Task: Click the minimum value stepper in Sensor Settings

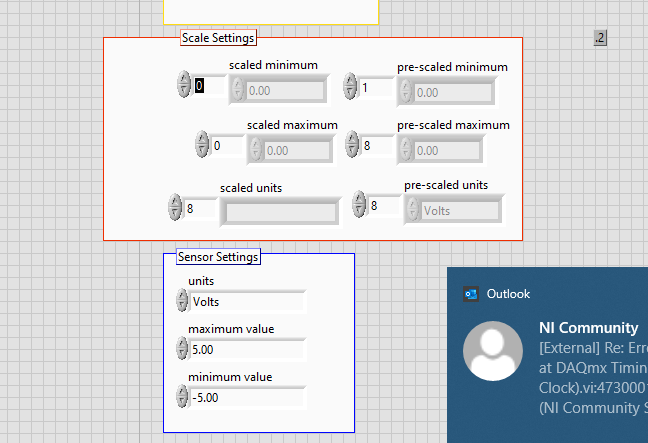Action: (182, 397)
